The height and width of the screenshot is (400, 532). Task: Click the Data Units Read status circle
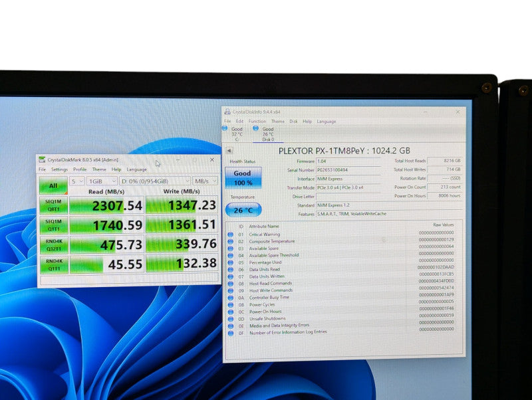click(x=230, y=270)
